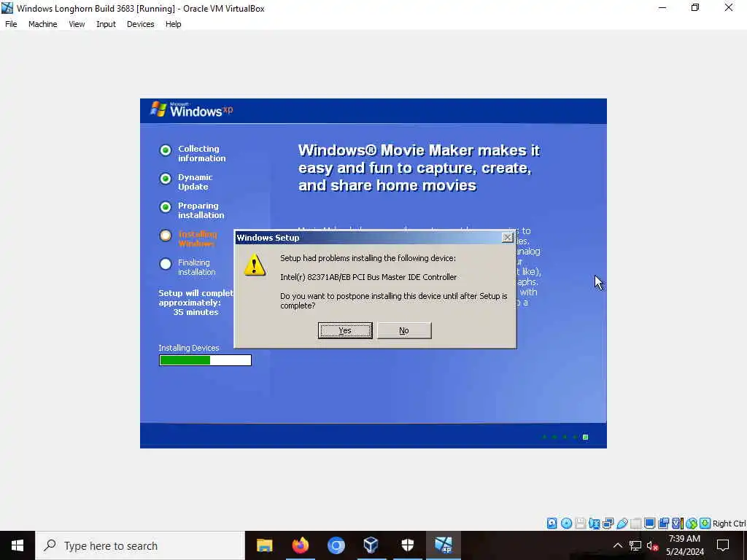Click the Installing Devices progress bar
The image size is (747, 560).
(205, 360)
